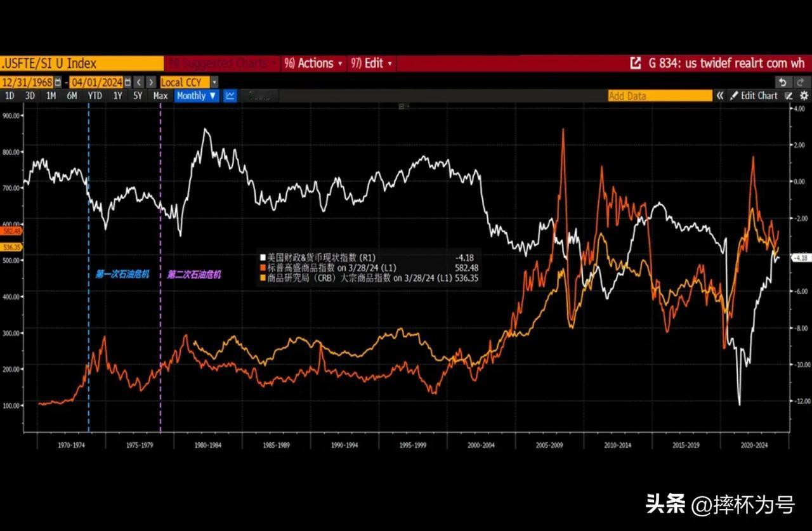
Task: Click the annotate pencil-square icon
Action: click(789, 96)
